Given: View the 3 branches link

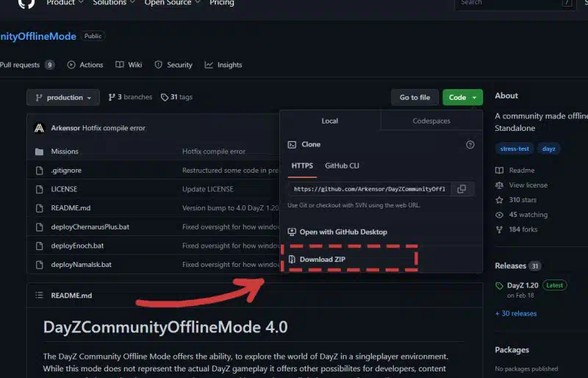Looking at the screenshot, I should (x=130, y=97).
